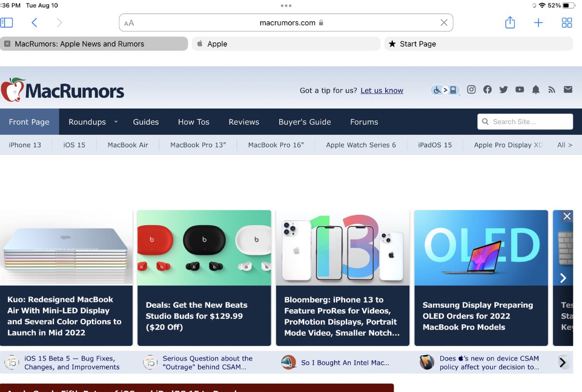The height and width of the screenshot is (392, 582).
Task: Select the Front Page menu item
Action: [29, 122]
